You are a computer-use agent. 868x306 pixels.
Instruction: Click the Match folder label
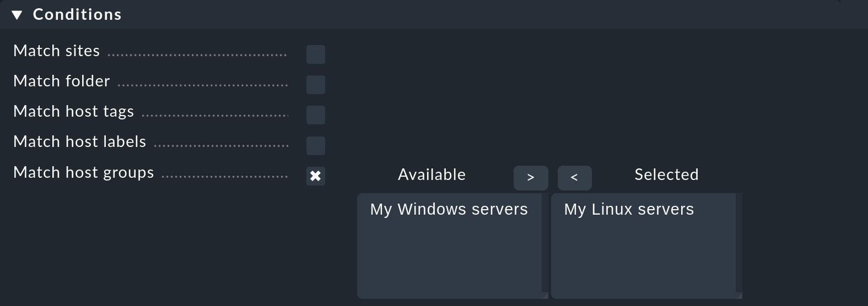tap(62, 81)
